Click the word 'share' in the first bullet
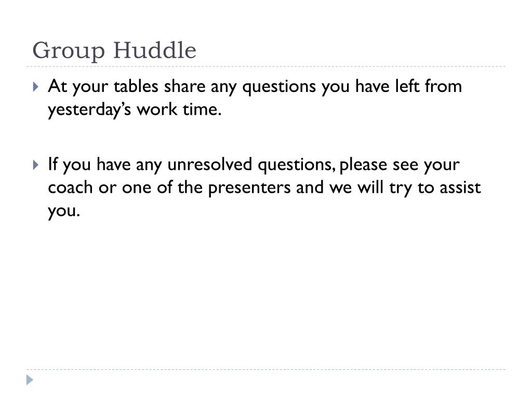The image size is (532, 399). point(185,86)
